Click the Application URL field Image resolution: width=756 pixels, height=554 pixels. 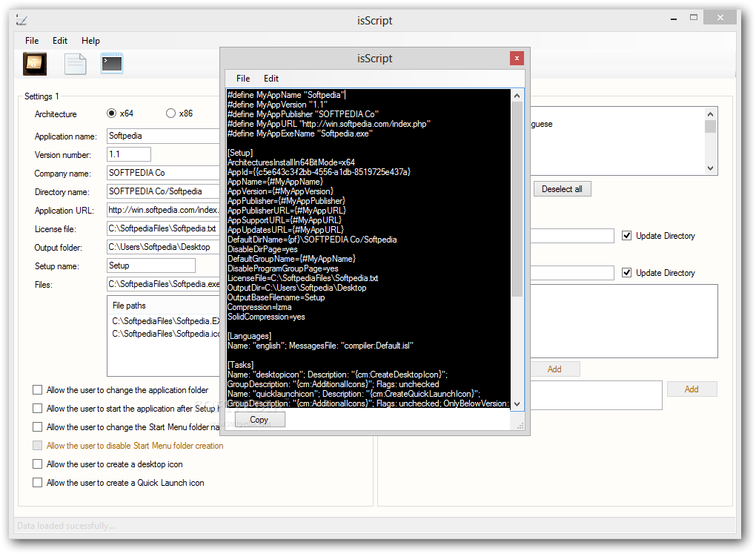tap(164, 210)
